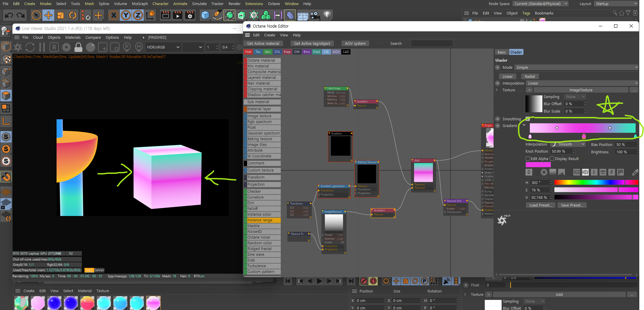Screen dimensions: 644x310
Task: Toggle the Live Viewer lock resolution padlock
Action: point(78,47)
